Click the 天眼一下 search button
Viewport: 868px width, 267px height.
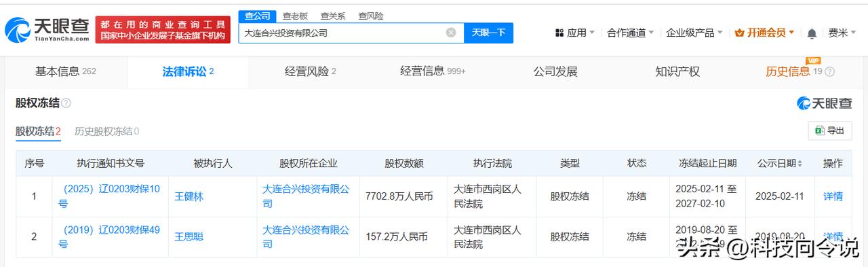click(x=488, y=33)
